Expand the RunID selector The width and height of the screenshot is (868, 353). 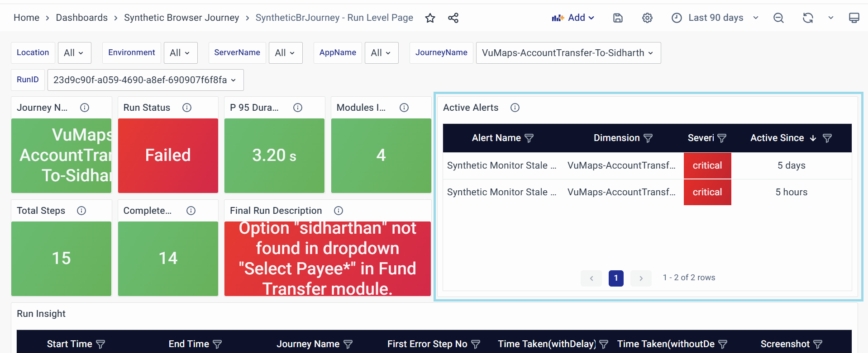coord(145,80)
